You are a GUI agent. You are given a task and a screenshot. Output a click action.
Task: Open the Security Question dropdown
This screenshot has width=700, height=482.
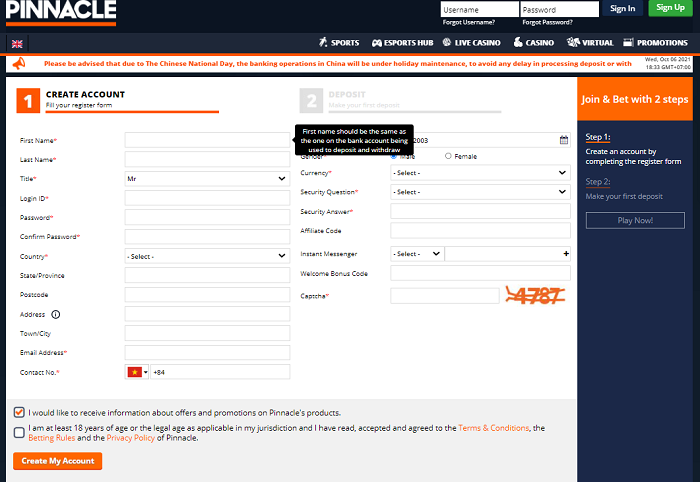480,192
